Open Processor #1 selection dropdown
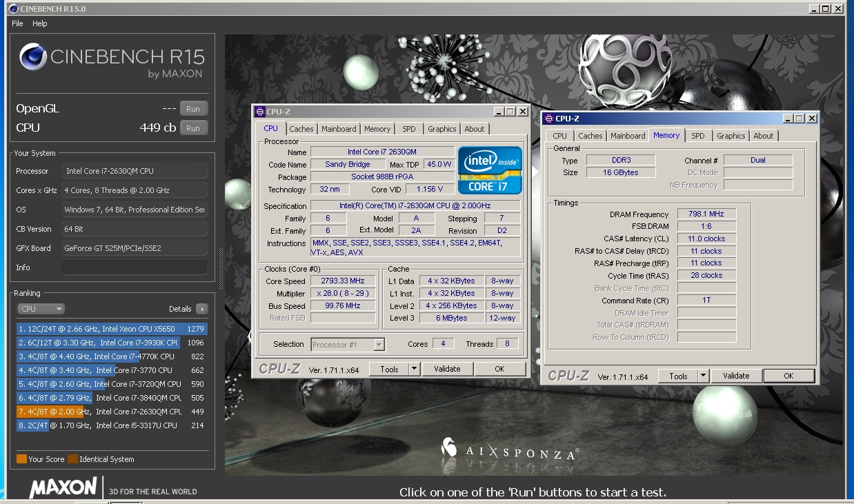This screenshot has width=854, height=504. click(348, 344)
